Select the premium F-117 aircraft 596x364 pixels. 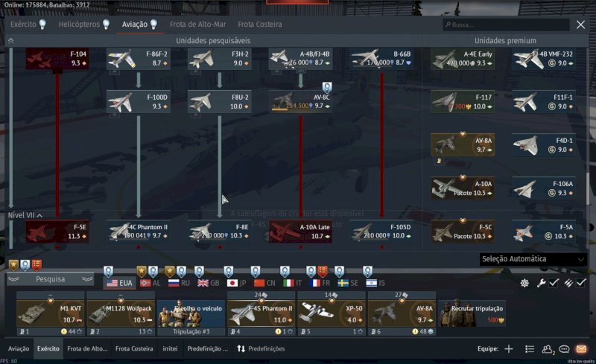click(463, 102)
